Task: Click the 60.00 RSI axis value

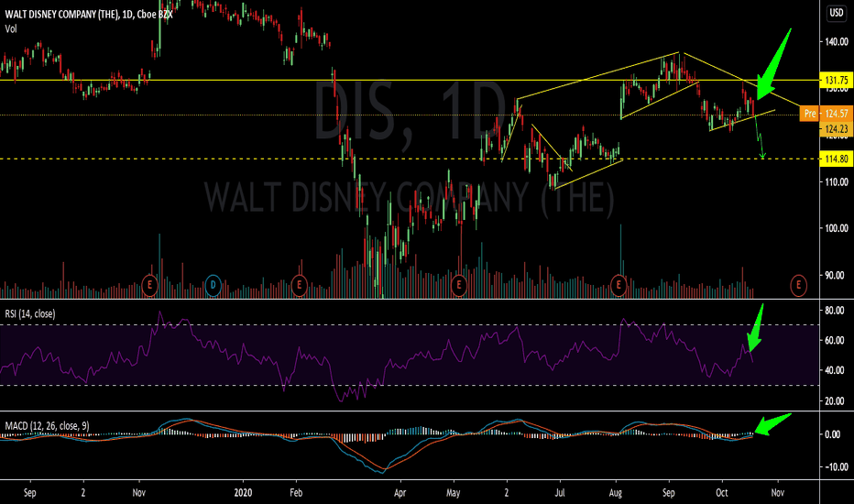Action: point(835,341)
